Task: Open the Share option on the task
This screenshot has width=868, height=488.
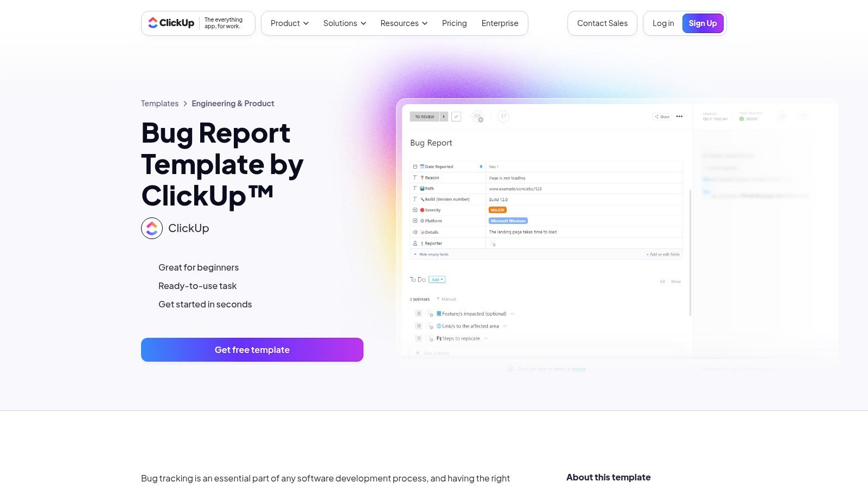Action: [662, 116]
